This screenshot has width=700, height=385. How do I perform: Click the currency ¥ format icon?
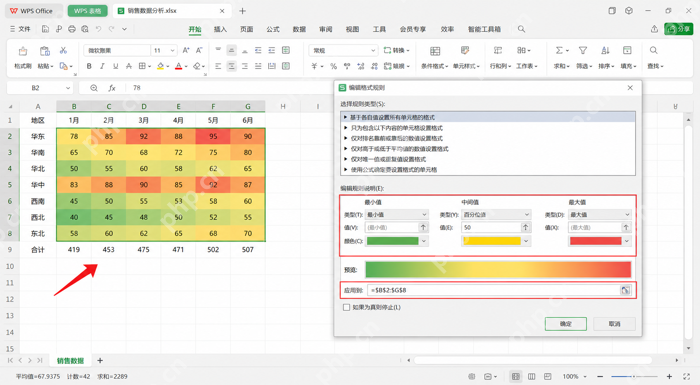tap(314, 66)
